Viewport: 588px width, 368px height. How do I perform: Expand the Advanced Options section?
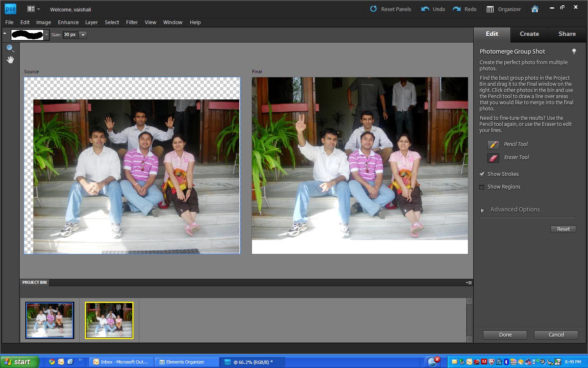pos(483,210)
